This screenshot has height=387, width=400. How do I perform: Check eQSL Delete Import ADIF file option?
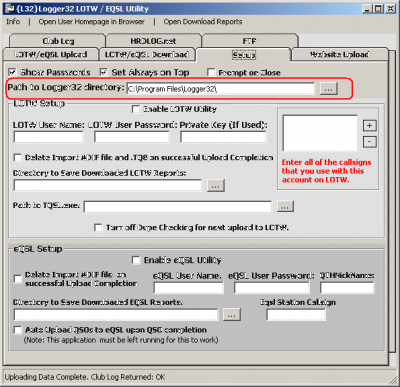[18, 279]
